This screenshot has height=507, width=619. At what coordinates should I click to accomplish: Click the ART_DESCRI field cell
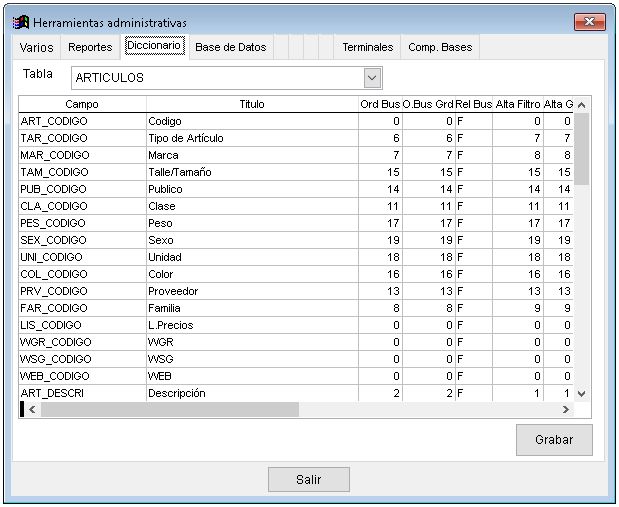(x=82, y=393)
